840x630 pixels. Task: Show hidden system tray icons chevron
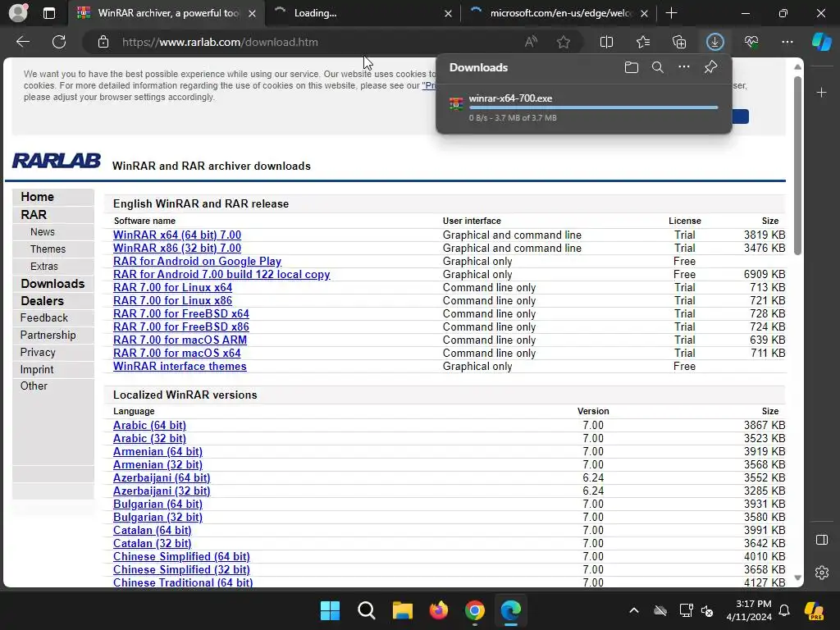634,610
